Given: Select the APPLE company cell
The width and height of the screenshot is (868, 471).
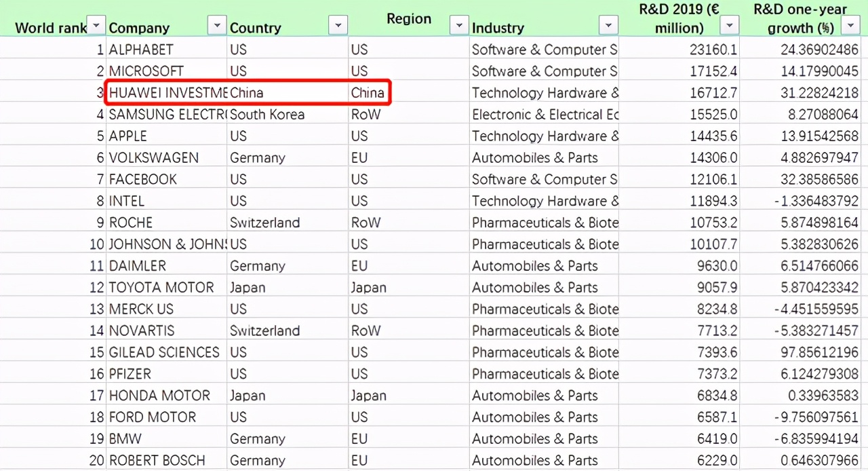Looking at the screenshot, I should coord(167,136).
